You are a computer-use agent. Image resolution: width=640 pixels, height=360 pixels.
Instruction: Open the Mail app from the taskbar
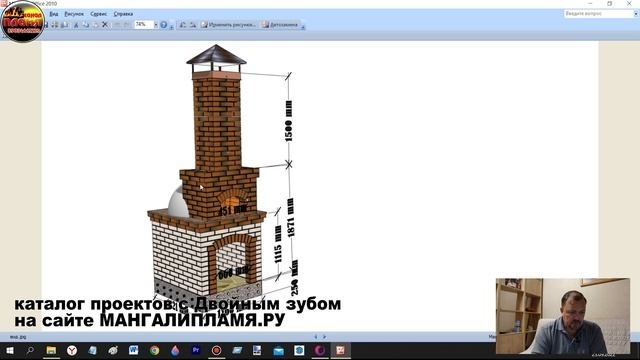278,351
